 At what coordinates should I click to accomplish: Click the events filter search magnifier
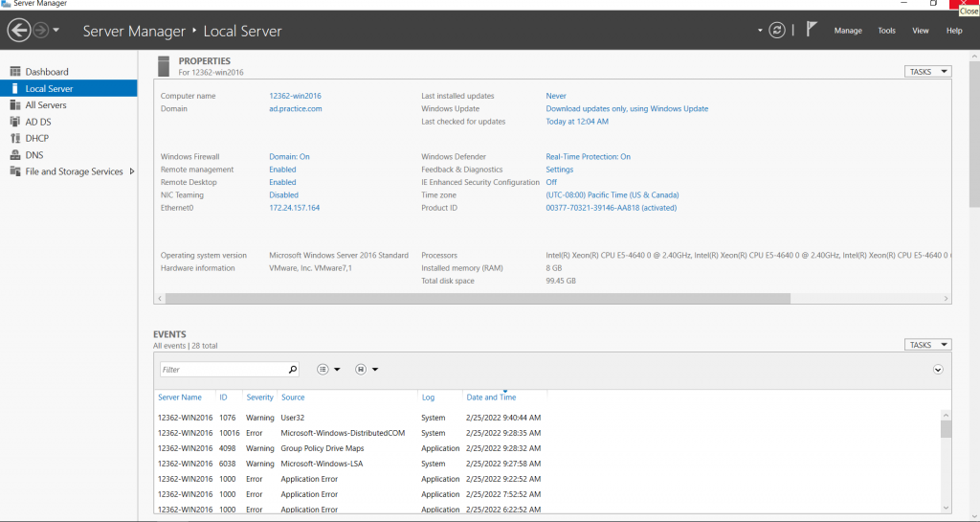[x=293, y=370]
